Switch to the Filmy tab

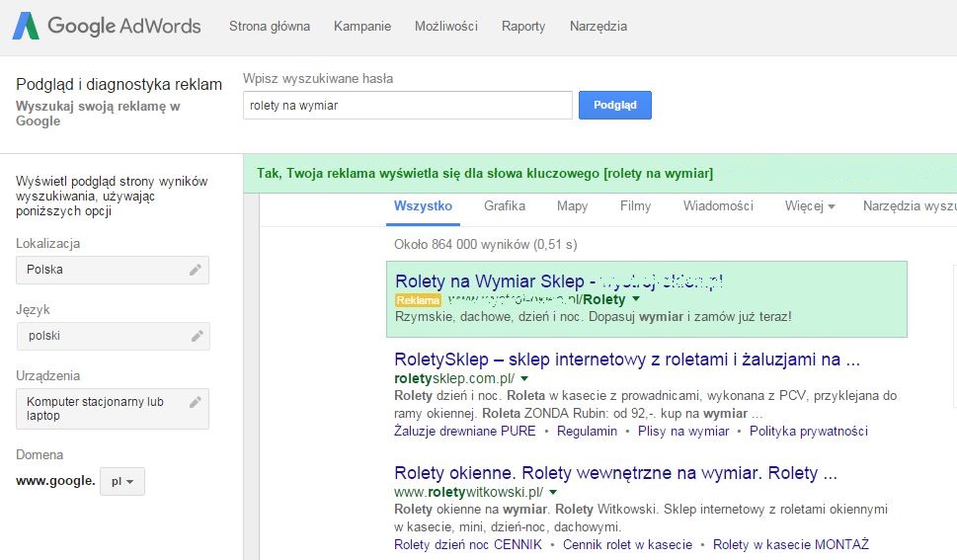pyautogui.click(x=635, y=206)
